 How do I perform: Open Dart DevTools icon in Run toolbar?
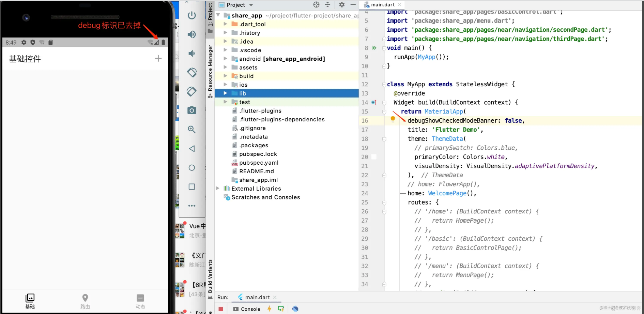pos(295,309)
